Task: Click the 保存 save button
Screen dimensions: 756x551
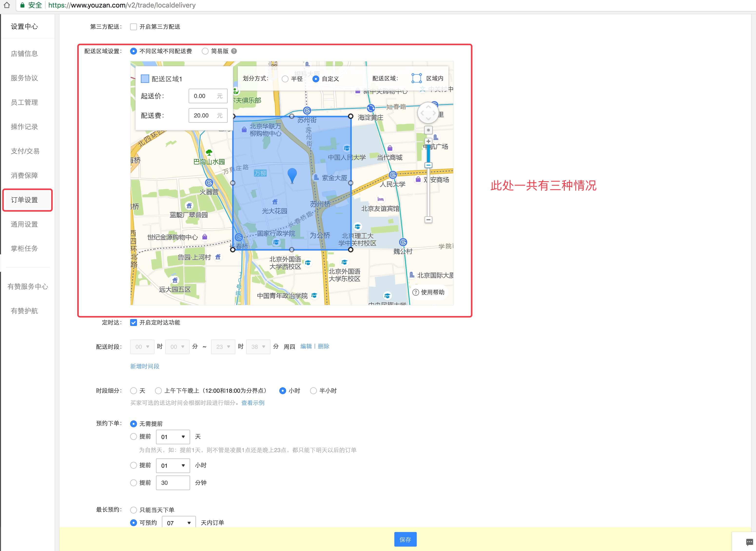Action: coord(405,539)
